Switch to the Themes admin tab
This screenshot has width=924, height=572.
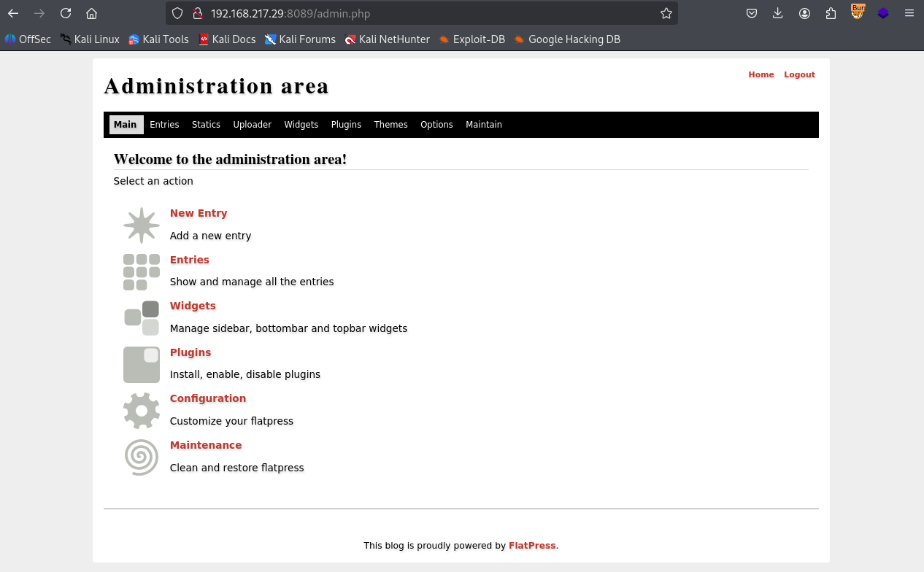point(390,125)
